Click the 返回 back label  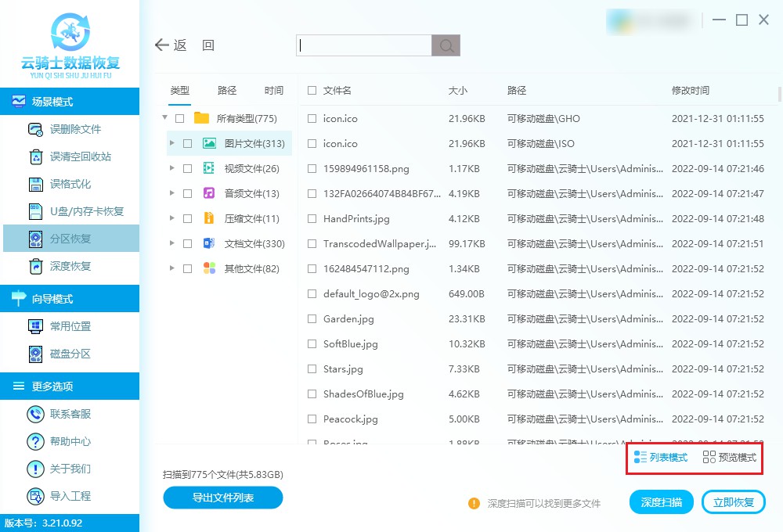[194, 45]
